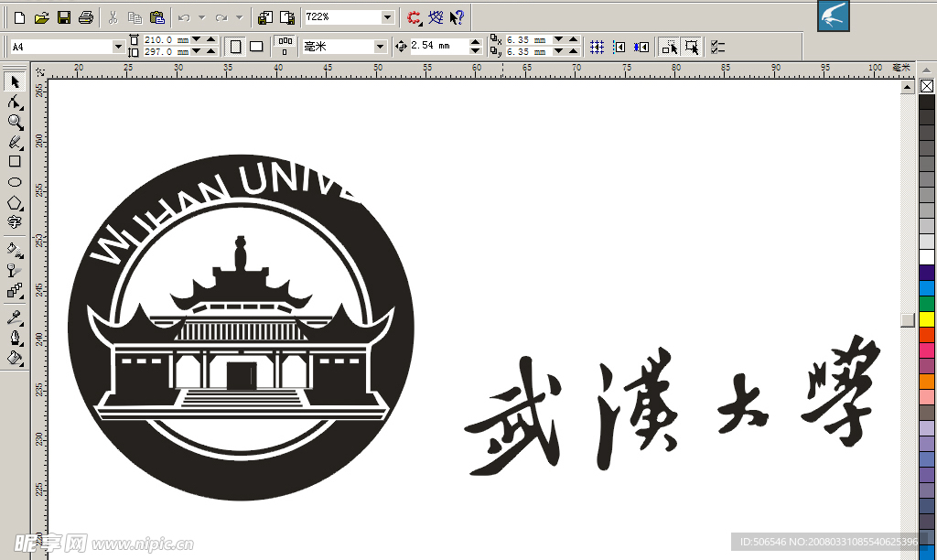Viewport: 937px width, 560px height.
Task: Select the Outline pen tool
Action: [15, 338]
